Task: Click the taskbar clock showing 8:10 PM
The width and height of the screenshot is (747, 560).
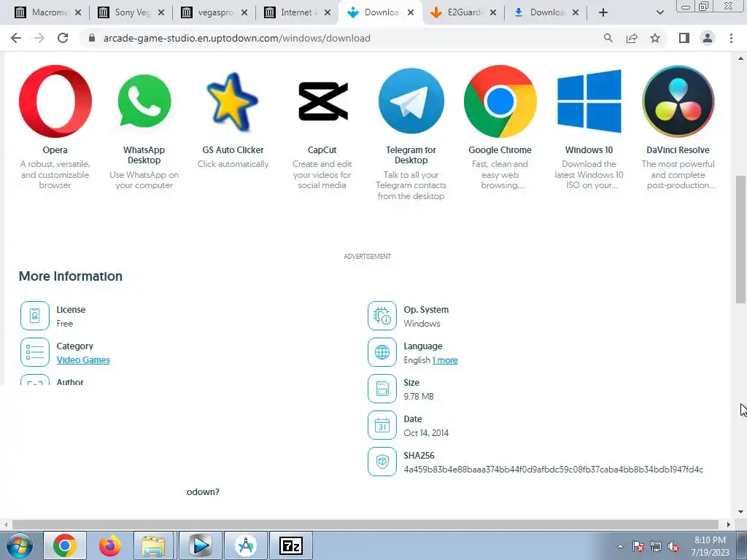Action: (x=711, y=546)
